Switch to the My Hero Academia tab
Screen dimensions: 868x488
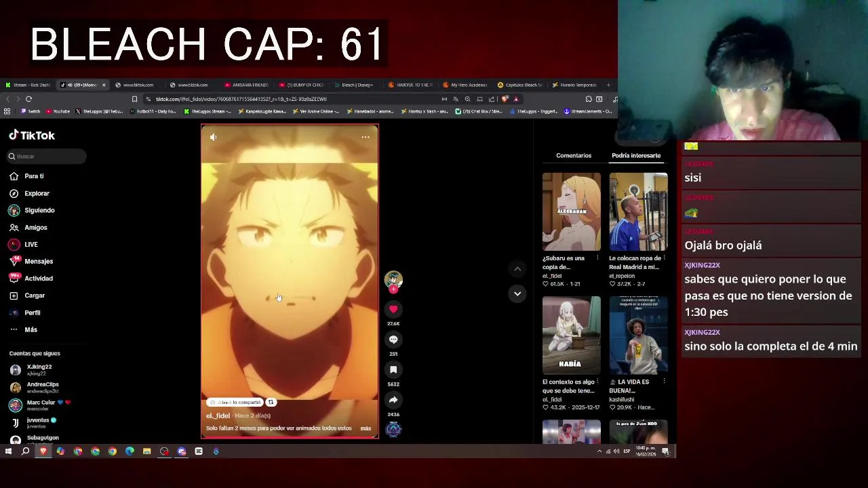467,85
